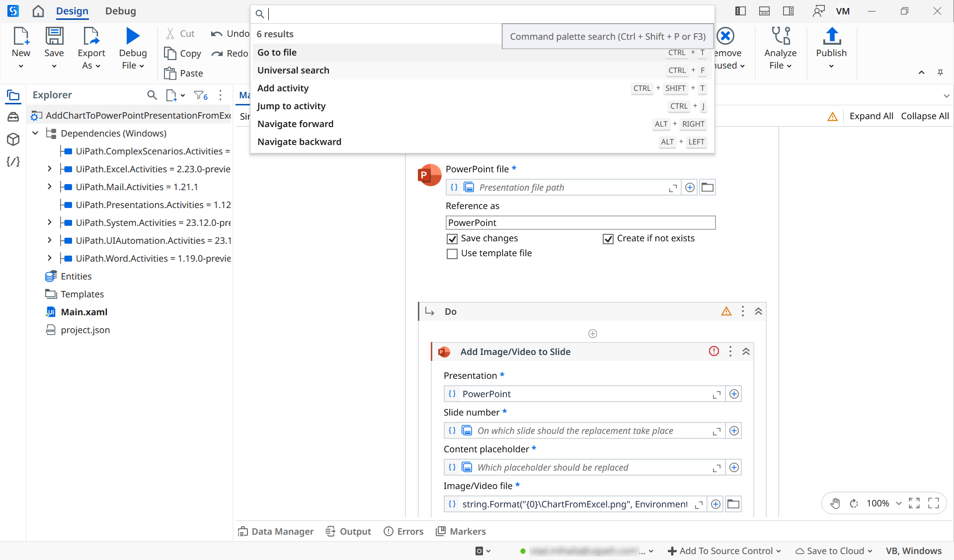This screenshot has width=954, height=560.
Task: Open the package manager cube icon
Action: pos(13,140)
